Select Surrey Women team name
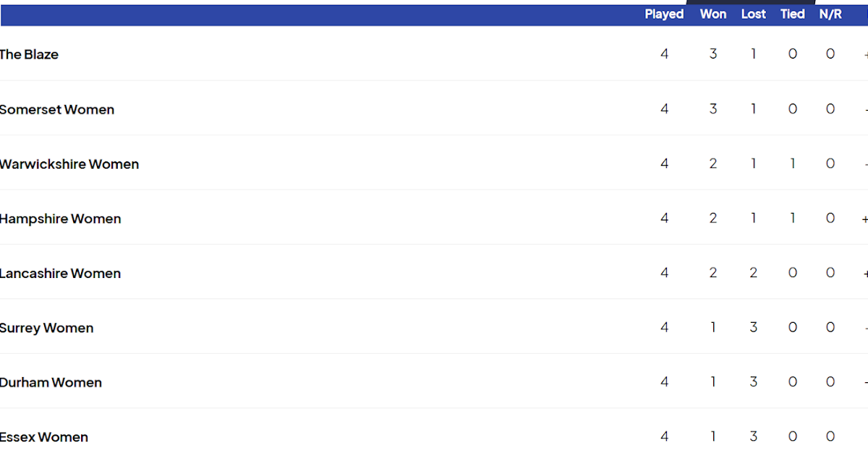868x456 pixels. 47,328
